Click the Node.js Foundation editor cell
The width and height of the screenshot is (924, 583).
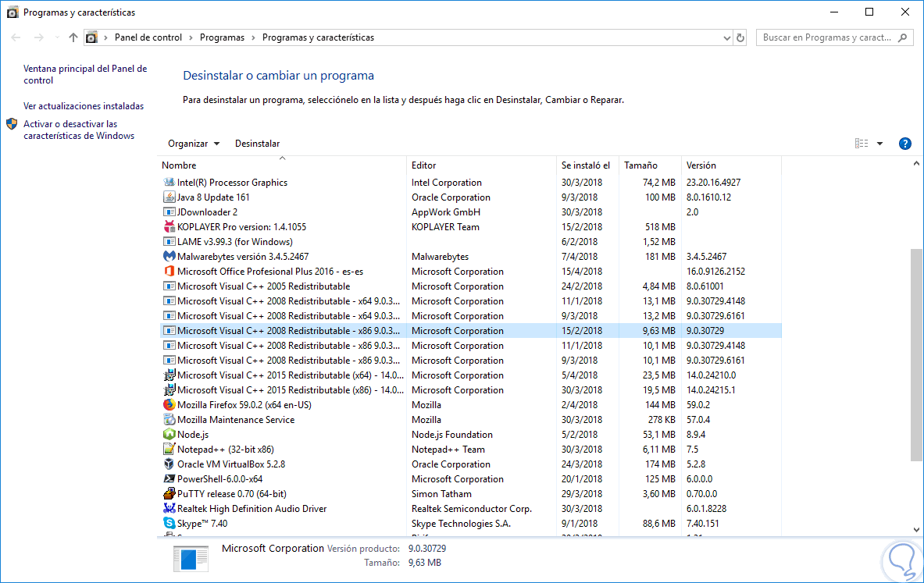pos(452,435)
